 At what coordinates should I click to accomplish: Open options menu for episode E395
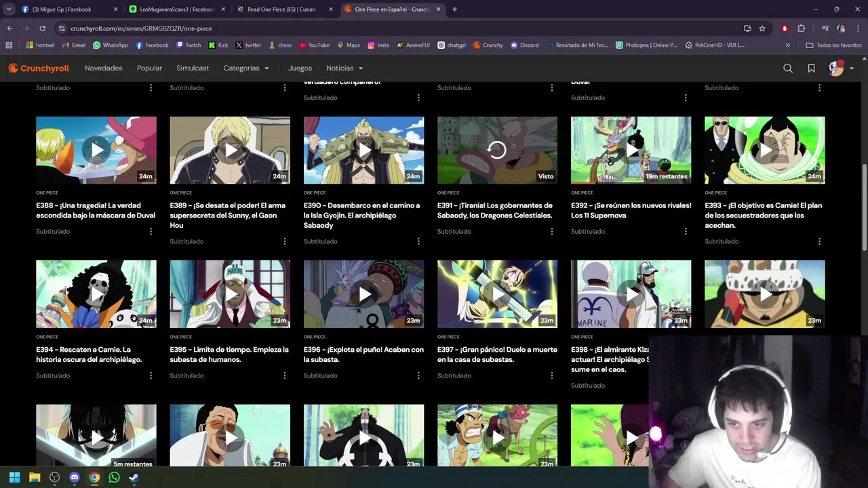[x=284, y=375]
